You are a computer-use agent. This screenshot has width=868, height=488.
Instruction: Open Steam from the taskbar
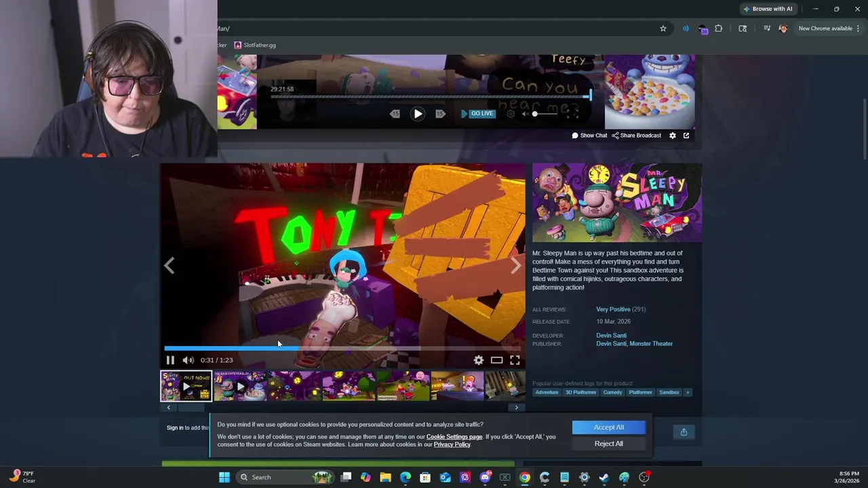[604, 477]
